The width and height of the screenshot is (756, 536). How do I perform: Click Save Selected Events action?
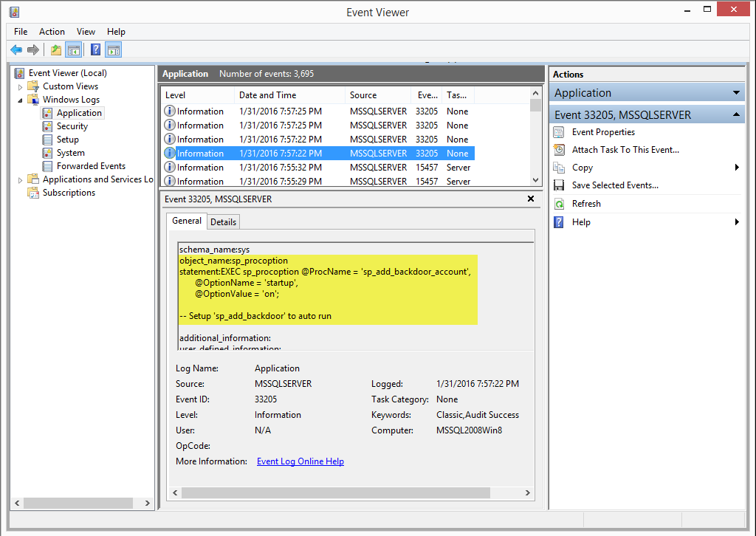coord(615,185)
